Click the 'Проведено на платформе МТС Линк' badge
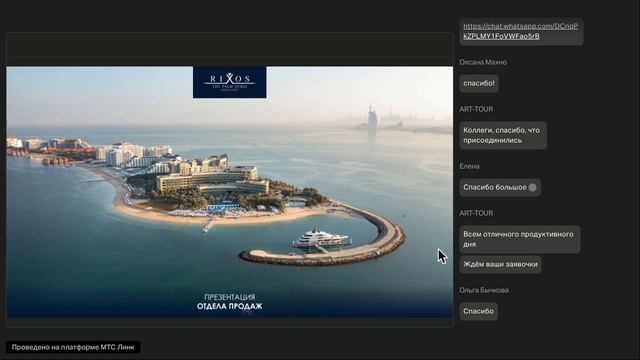The image size is (640, 360). (73, 347)
